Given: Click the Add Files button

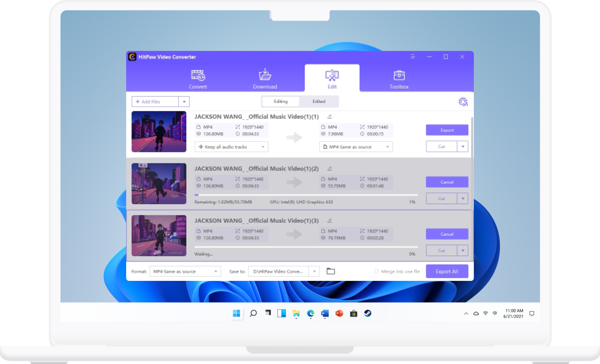Looking at the screenshot, I should click(155, 102).
